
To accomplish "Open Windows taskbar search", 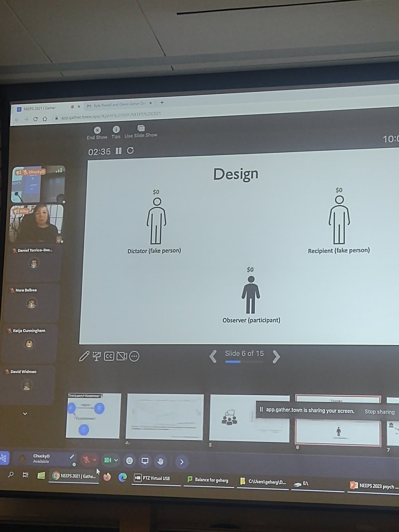I will point(11,474).
